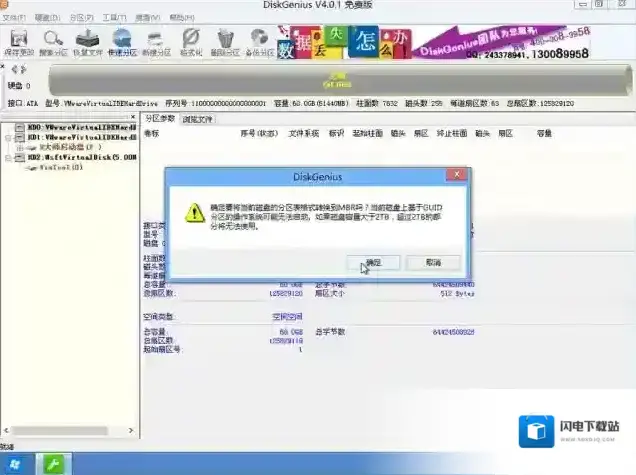Image resolution: width=636 pixels, height=475 pixels.
Task: Click the Search Partitions toolbar icon
Action: (52, 41)
